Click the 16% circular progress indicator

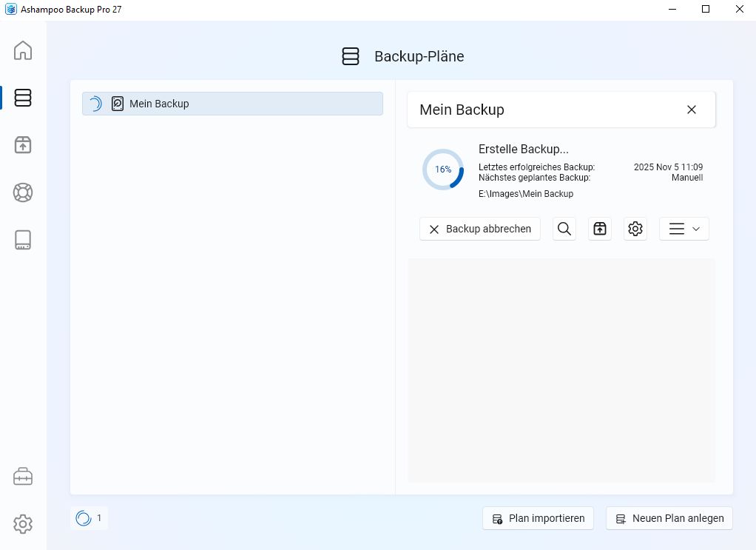[x=443, y=170]
